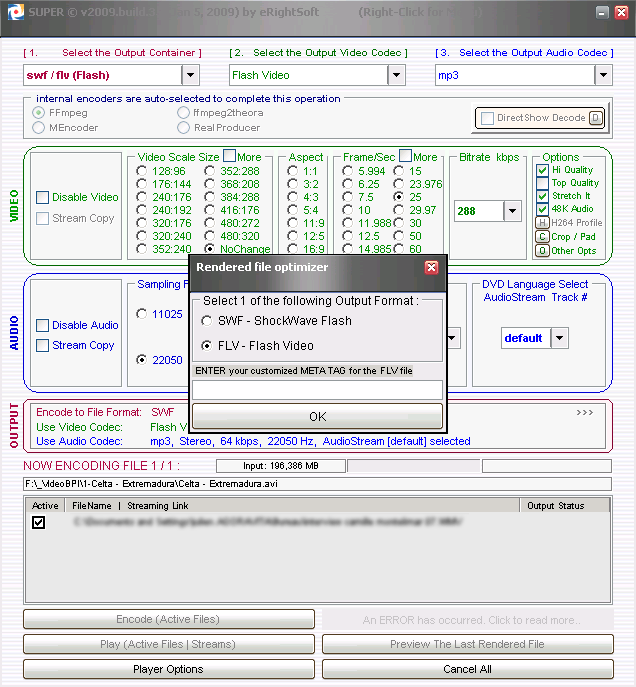This screenshot has width=636, height=687.
Task: Select 15 frames per second
Action: (x=399, y=171)
